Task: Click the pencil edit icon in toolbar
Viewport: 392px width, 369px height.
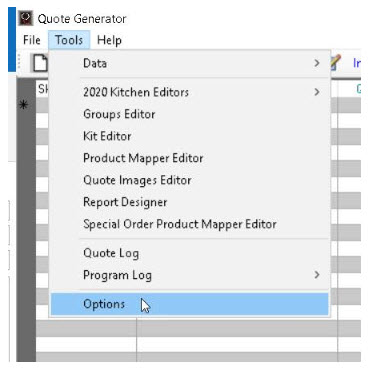Action: [x=336, y=62]
